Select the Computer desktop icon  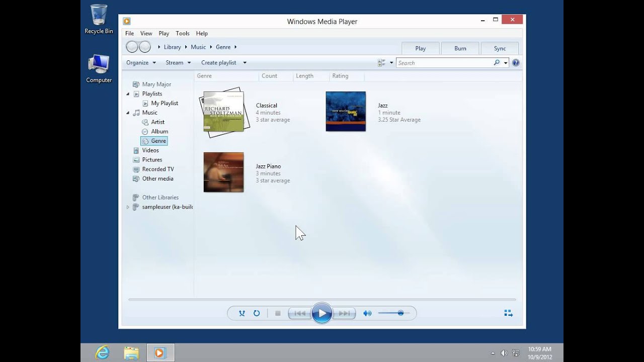pos(99,69)
